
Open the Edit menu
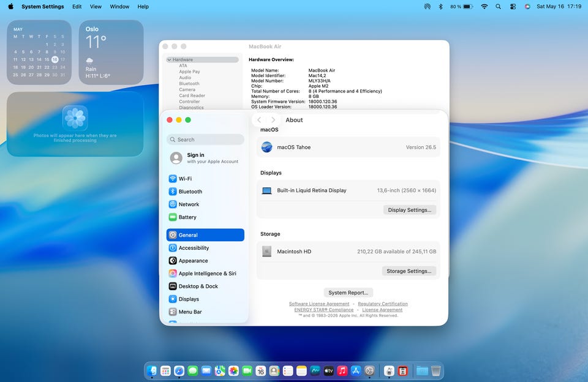point(77,6)
